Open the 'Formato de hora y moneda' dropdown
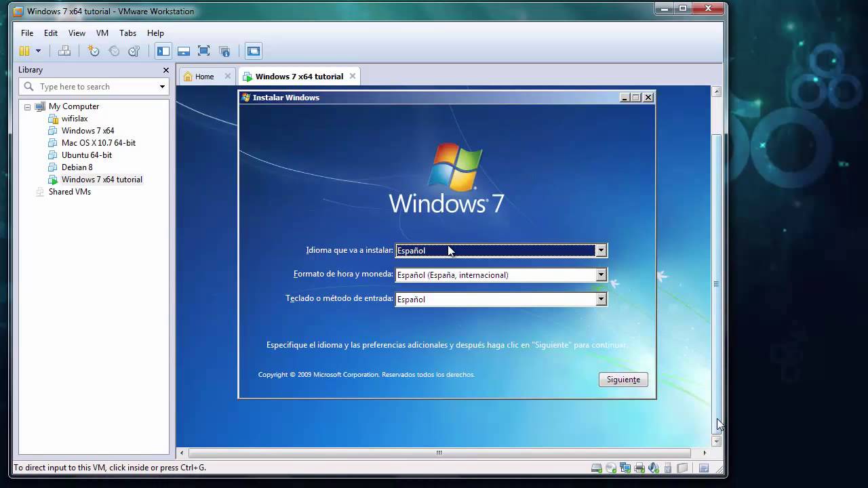The width and height of the screenshot is (868, 488). (x=601, y=274)
